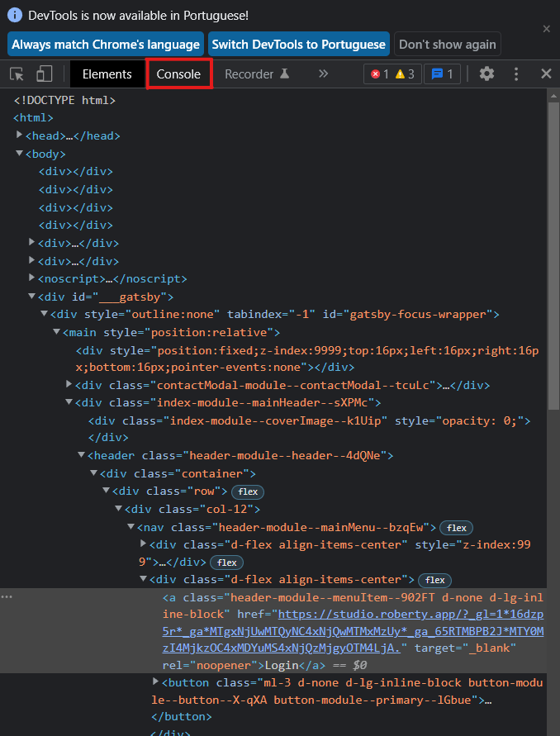Collapse the container div

point(94,473)
